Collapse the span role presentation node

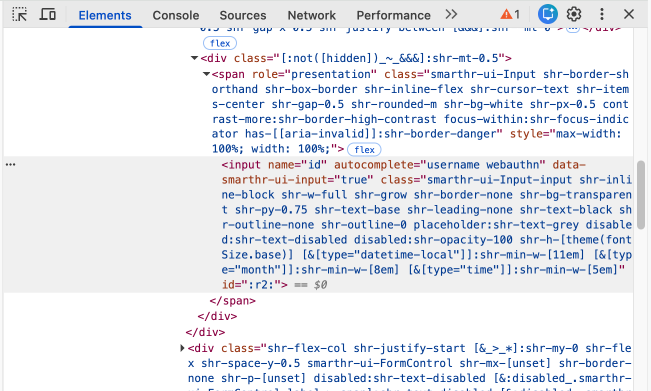click(206, 74)
